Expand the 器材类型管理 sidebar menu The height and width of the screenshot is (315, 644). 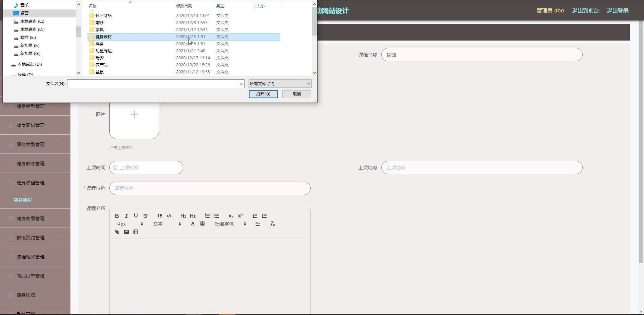coord(35,144)
